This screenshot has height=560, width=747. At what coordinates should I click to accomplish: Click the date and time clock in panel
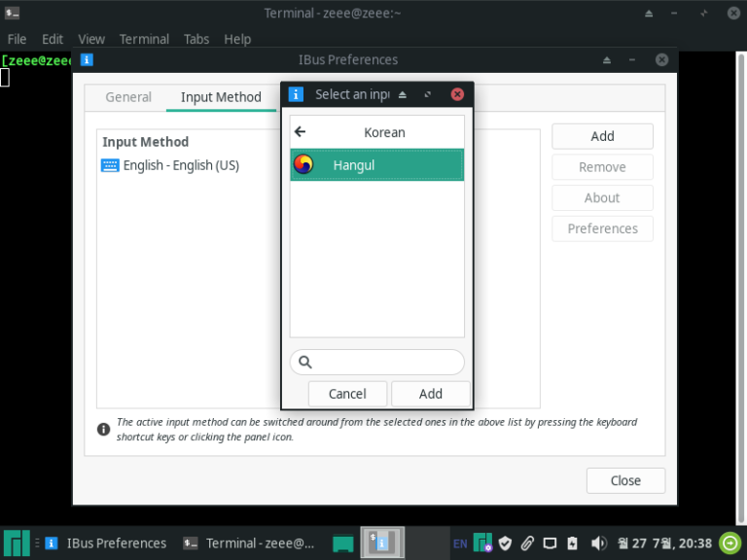[x=664, y=543]
